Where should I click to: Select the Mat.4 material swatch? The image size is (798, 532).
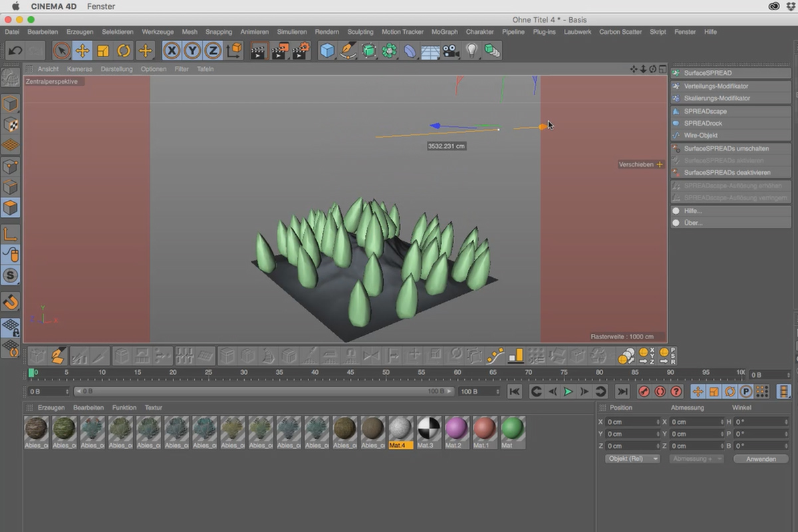pyautogui.click(x=400, y=432)
